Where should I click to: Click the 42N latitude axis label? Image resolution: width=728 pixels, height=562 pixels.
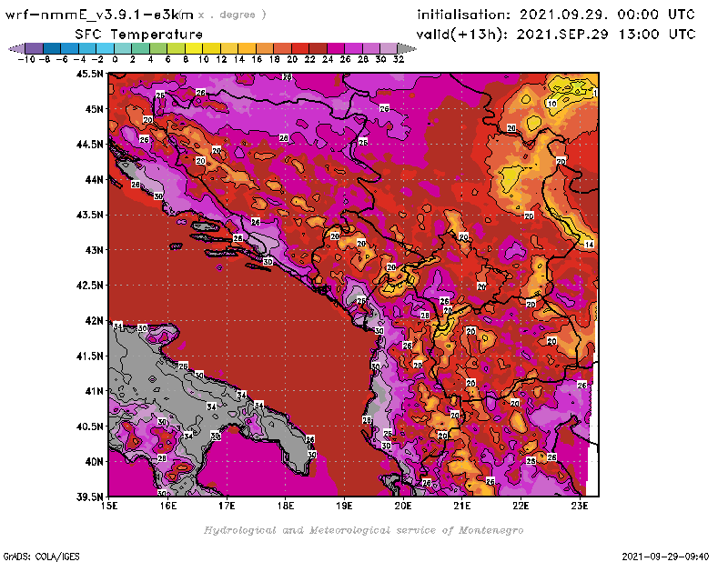[94, 320]
